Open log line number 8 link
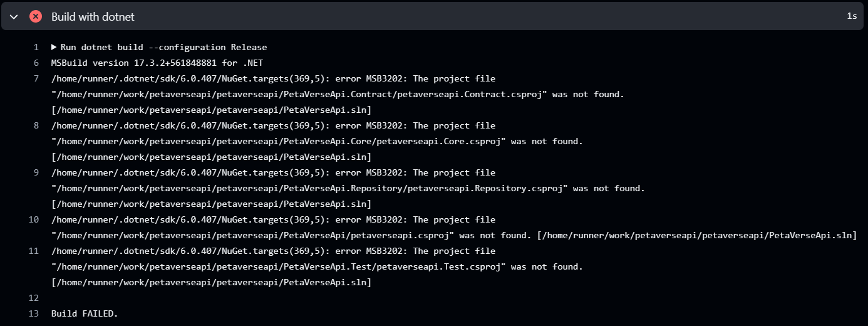This screenshot has width=868, height=326. [36, 125]
